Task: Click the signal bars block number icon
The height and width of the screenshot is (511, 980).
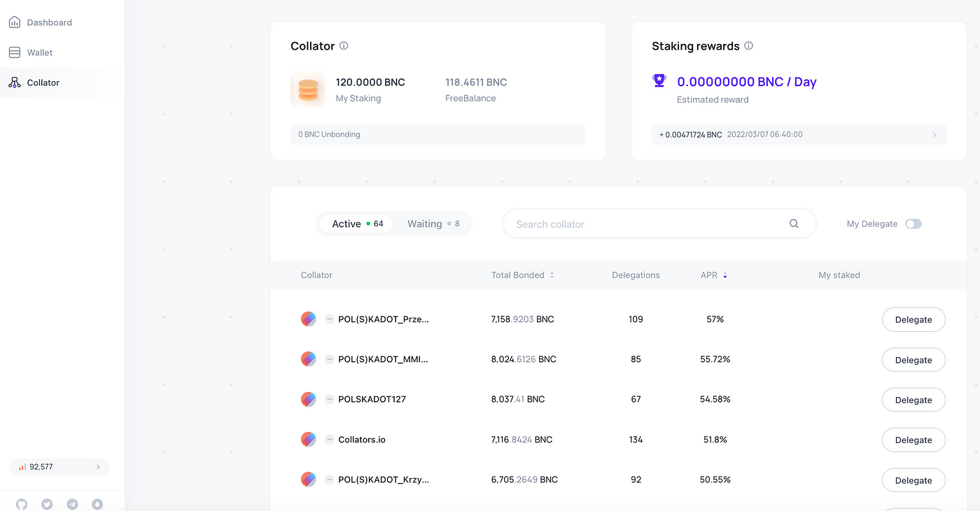Action: (22, 467)
